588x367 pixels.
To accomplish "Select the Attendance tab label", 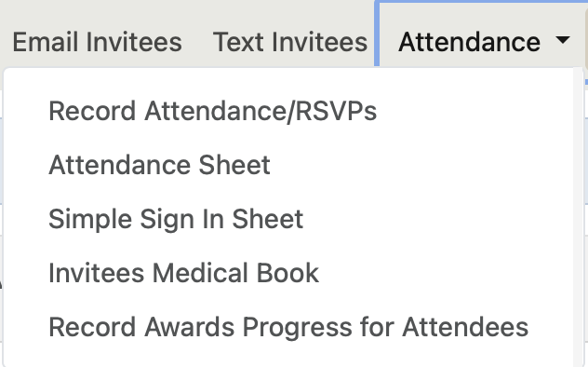I will point(469,42).
